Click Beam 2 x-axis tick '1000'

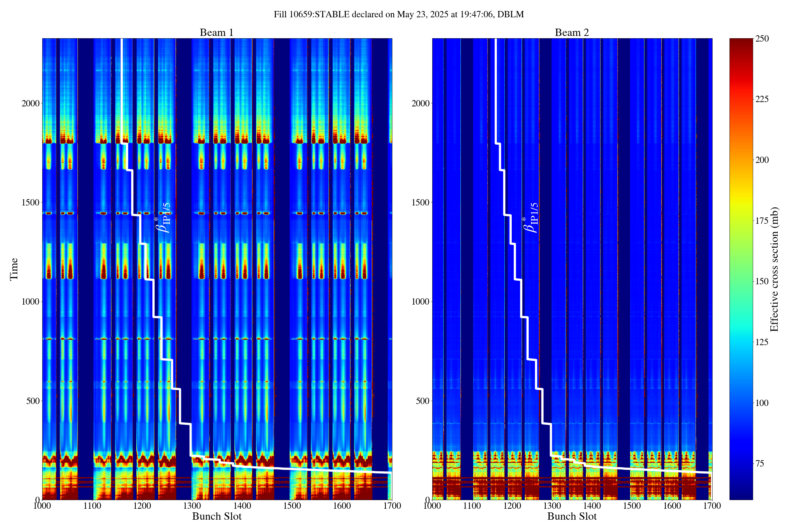click(432, 506)
